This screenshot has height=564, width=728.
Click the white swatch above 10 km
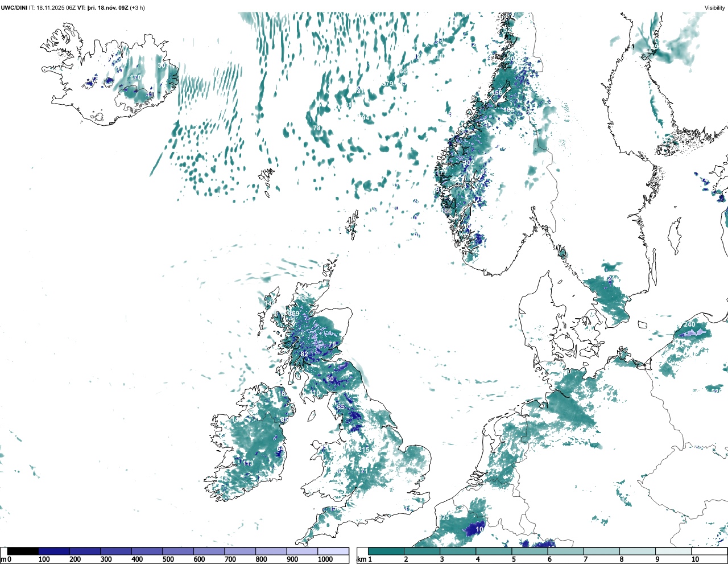click(709, 551)
